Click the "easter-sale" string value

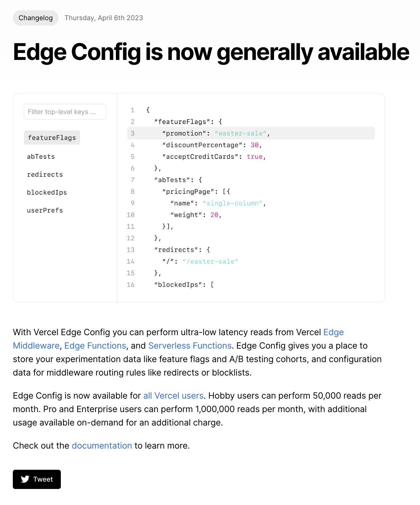(x=241, y=133)
